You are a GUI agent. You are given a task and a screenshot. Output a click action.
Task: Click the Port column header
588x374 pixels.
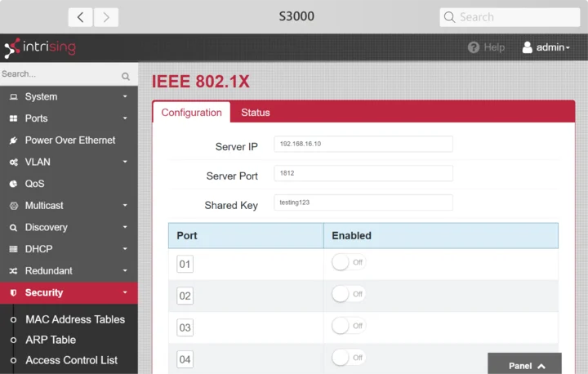point(246,235)
